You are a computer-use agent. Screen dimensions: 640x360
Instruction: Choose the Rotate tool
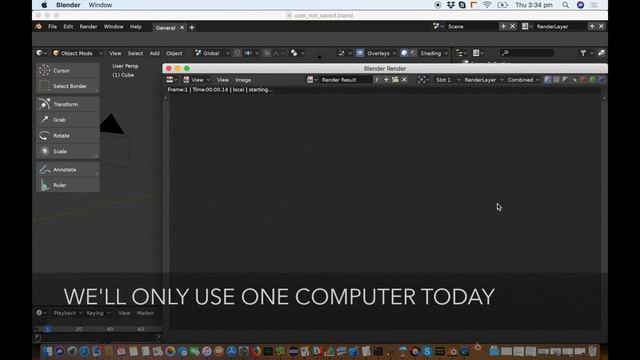click(x=68, y=136)
